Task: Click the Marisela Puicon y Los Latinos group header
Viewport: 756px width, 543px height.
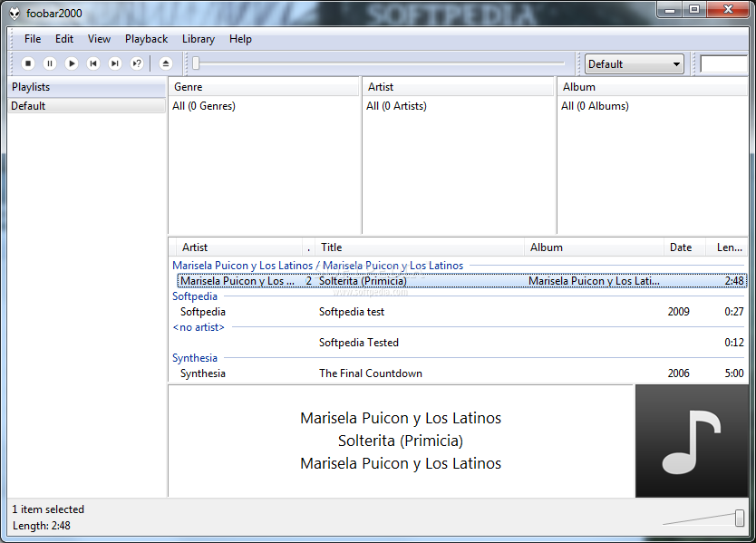Action: click(318, 266)
